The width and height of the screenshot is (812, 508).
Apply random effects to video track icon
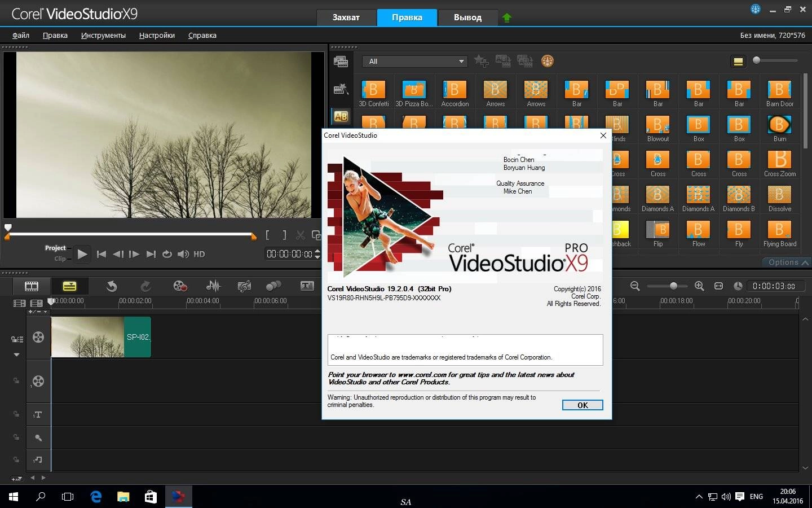(x=525, y=61)
